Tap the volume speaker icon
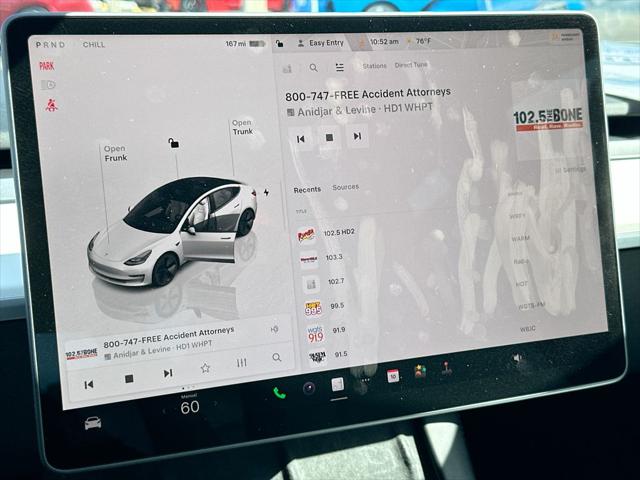 click(518, 358)
